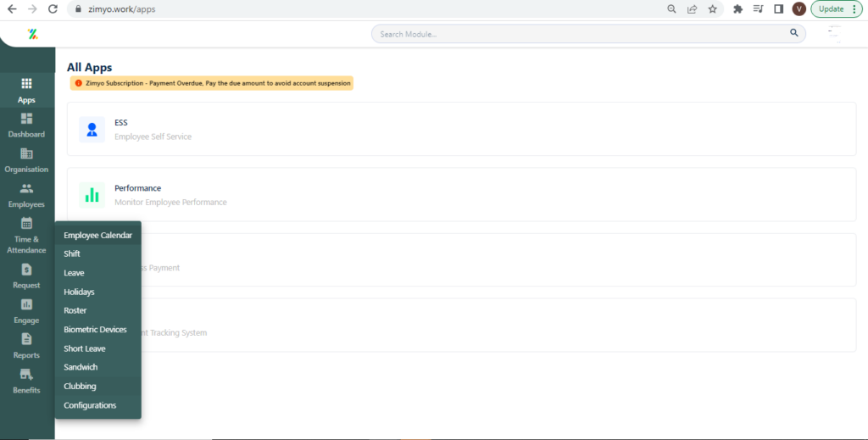This screenshot has width=868, height=440.
Task: Open the Benefits sidebar icon
Action: 26,375
